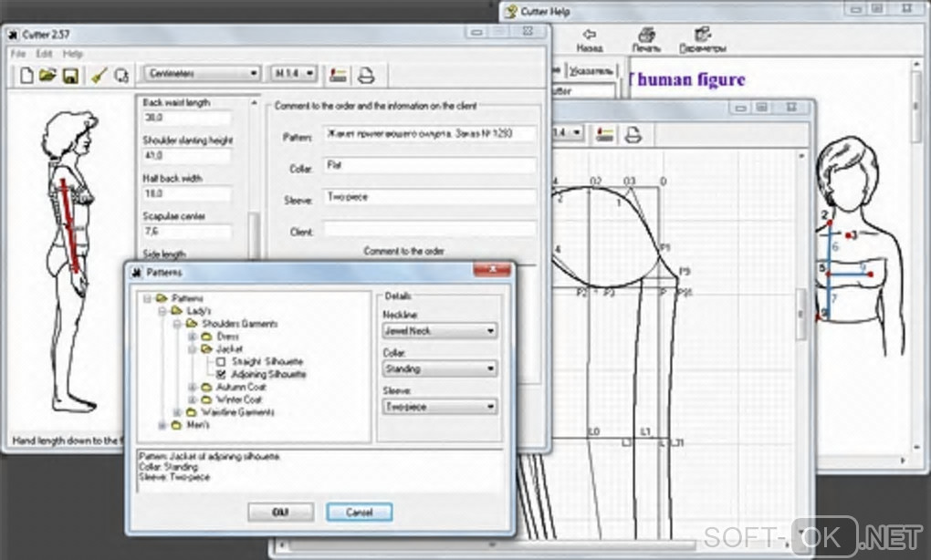Click the Half back width field

[x=186, y=194]
